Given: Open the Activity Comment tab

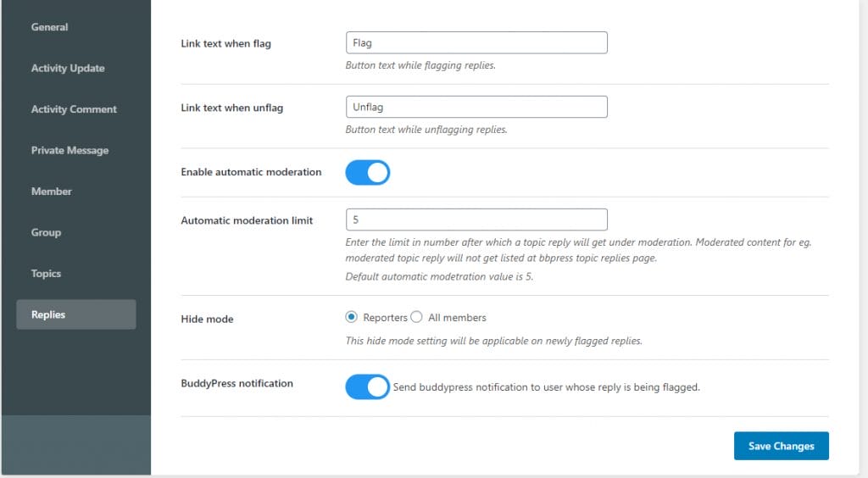Looking at the screenshot, I should pos(74,109).
